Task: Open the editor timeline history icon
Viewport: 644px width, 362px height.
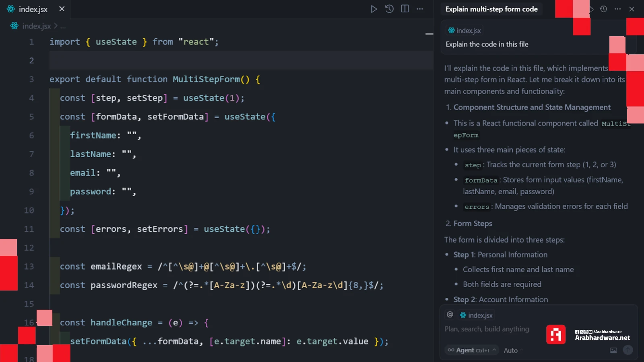Action: pos(389,9)
